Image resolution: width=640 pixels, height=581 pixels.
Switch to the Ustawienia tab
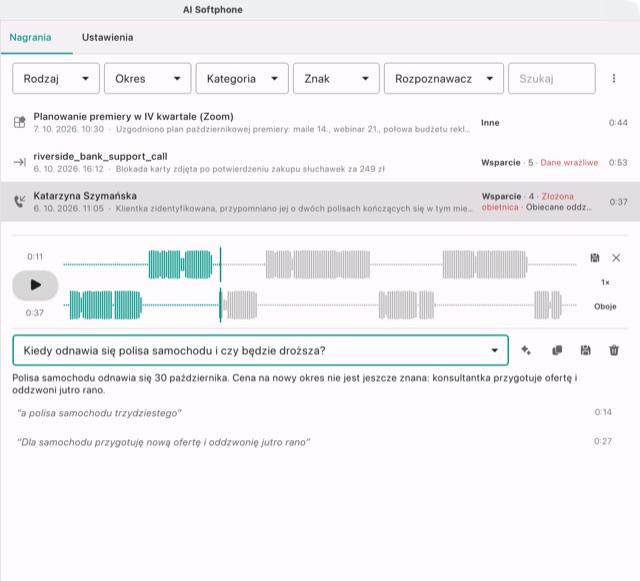click(x=107, y=38)
